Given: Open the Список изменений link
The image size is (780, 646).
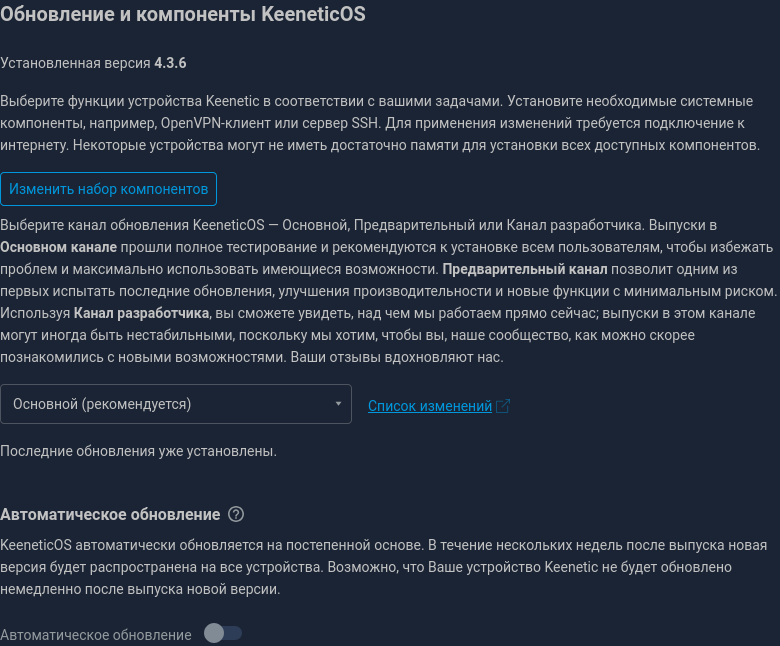Looking at the screenshot, I should (x=430, y=406).
